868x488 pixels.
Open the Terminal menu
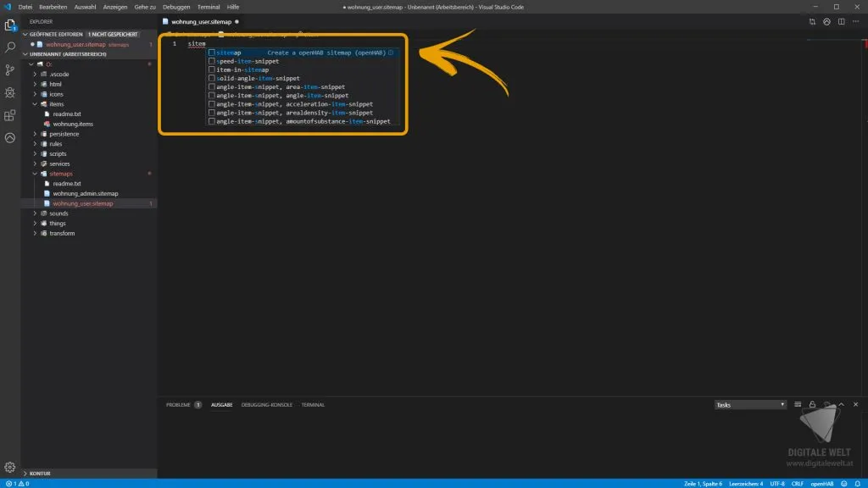(209, 7)
